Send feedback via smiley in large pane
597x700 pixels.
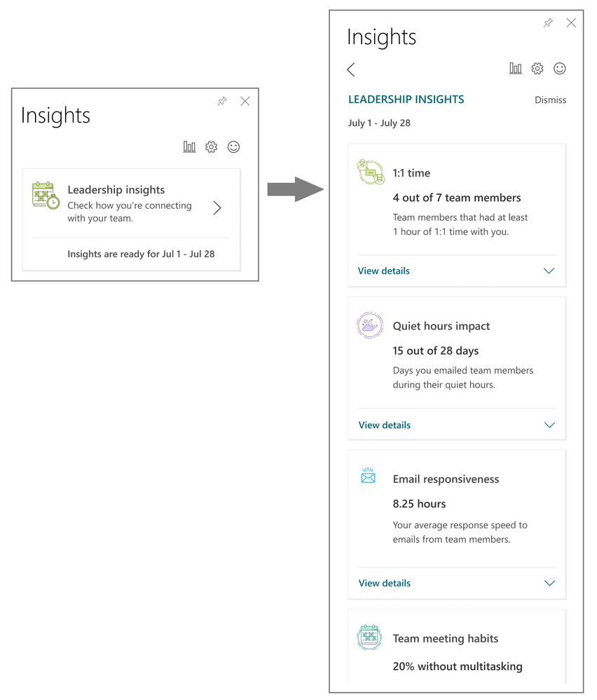coord(559,68)
